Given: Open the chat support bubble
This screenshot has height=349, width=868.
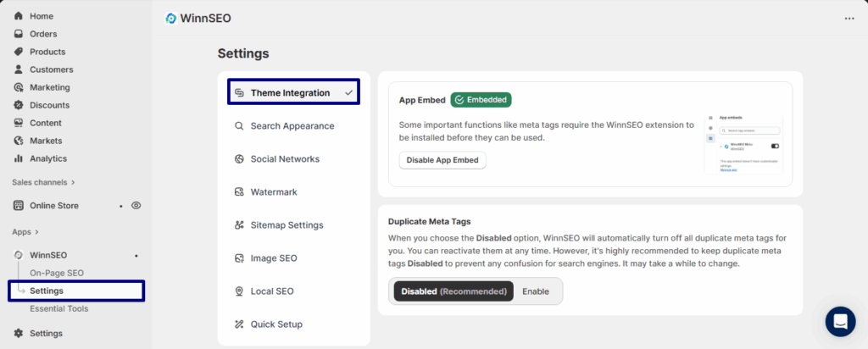Looking at the screenshot, I should (x=840, y=321).
